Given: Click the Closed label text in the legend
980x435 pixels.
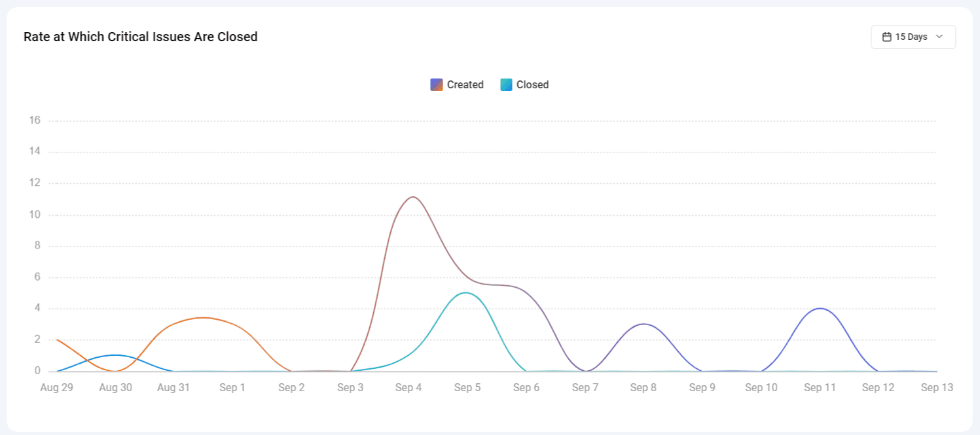Looking at the screenshot, I should (x=532, y=84).
